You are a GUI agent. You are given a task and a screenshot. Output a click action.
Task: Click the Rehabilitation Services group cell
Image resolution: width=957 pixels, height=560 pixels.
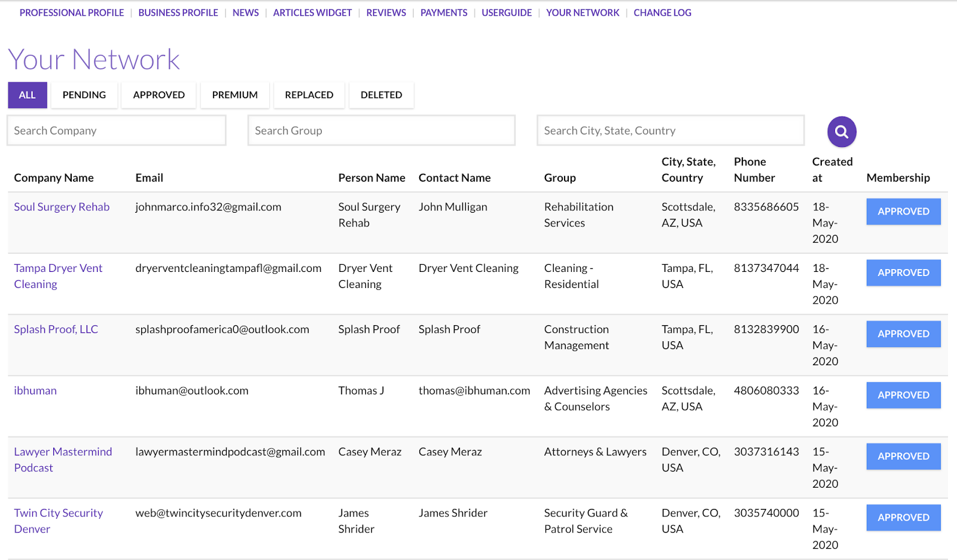point(579,215)
